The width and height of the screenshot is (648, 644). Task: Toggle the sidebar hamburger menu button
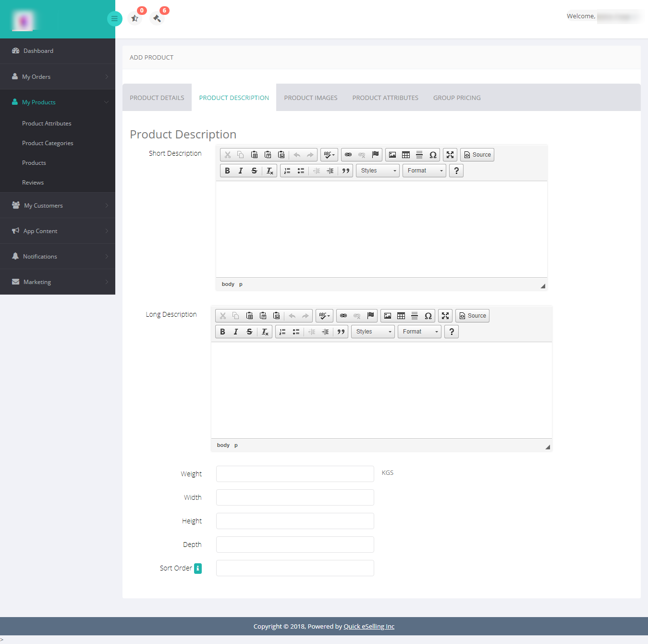114,19
